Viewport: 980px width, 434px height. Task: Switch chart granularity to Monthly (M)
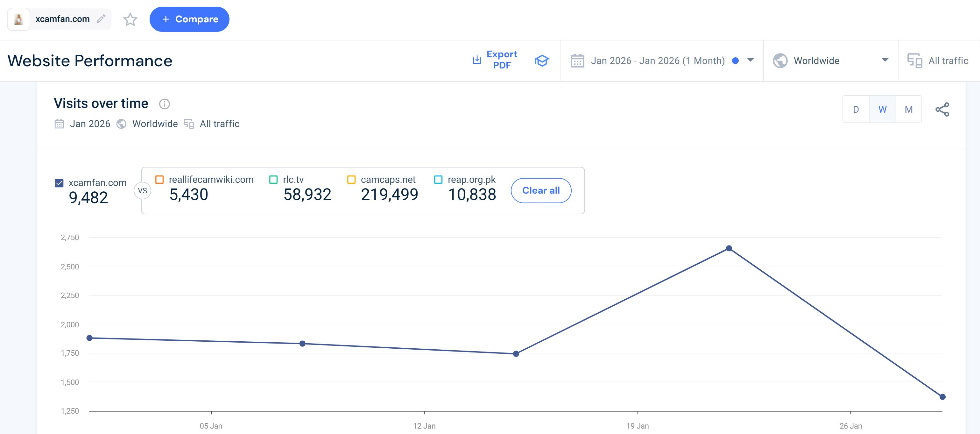(908, 110)
